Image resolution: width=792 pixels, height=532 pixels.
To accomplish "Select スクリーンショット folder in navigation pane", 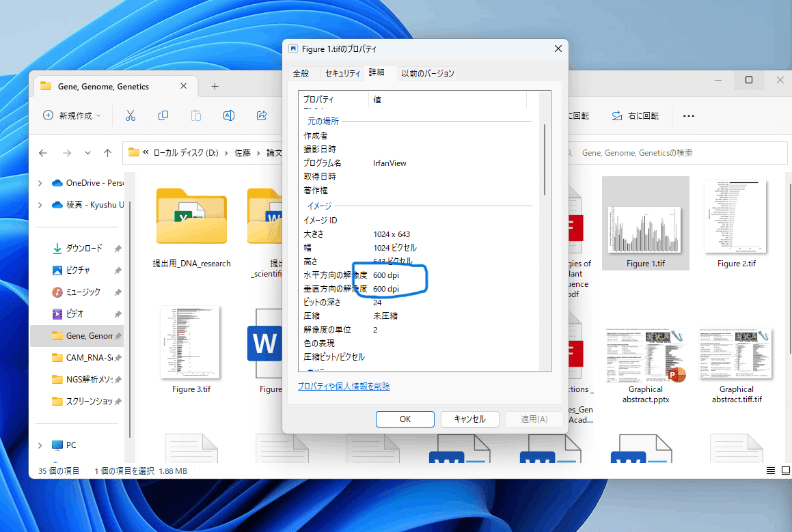I will tap(82, 402).
